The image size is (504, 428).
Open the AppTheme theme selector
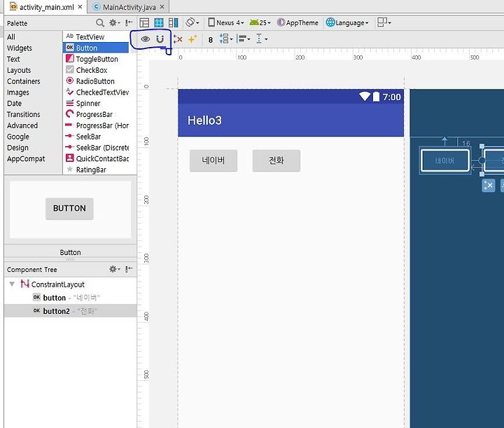pos(297,22)
